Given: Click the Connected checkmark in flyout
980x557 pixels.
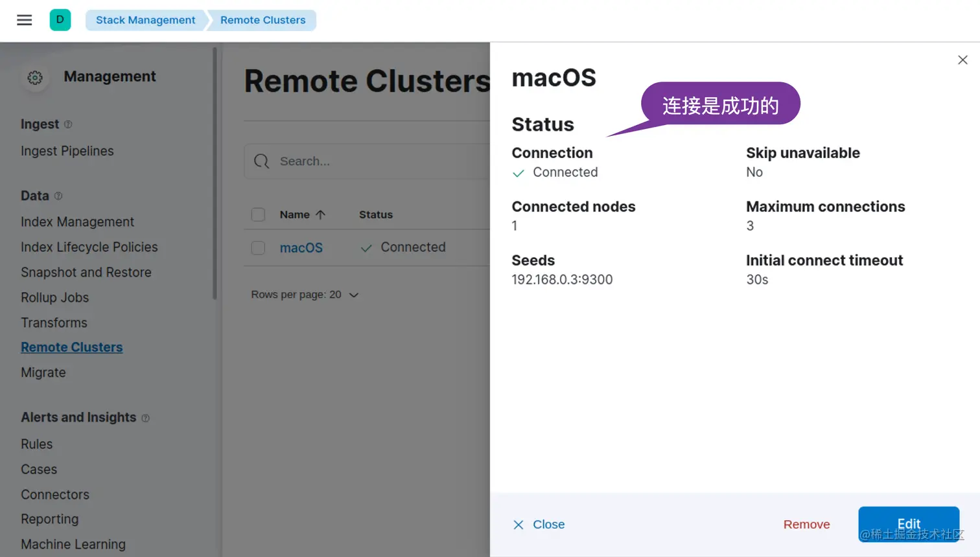Looking at the screenshot, I should click(x=519, y=173).
